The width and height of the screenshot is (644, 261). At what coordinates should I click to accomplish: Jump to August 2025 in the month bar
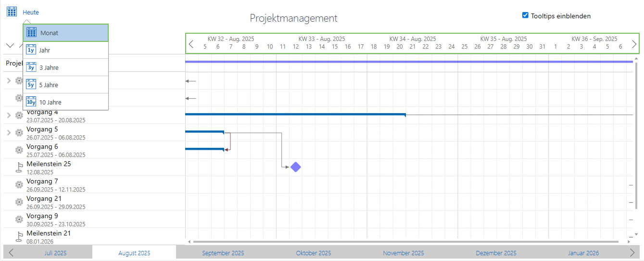point(134,253)
